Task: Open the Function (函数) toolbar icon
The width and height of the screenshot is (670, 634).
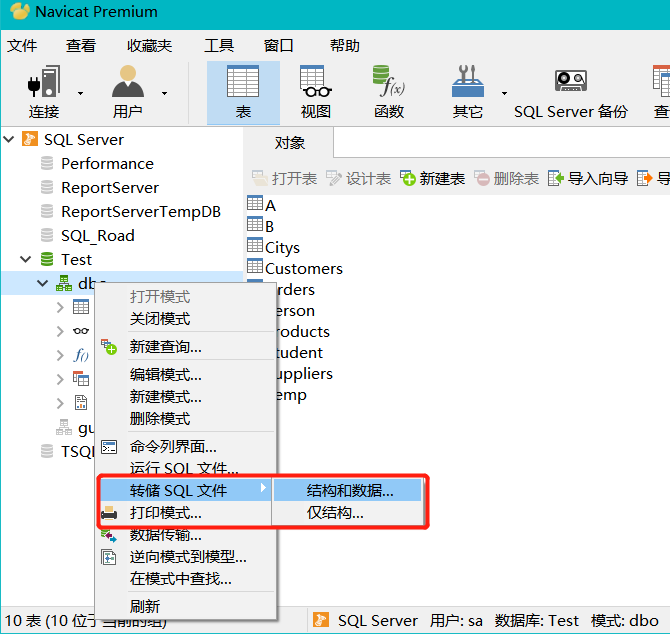Action: tap(388, 81)
